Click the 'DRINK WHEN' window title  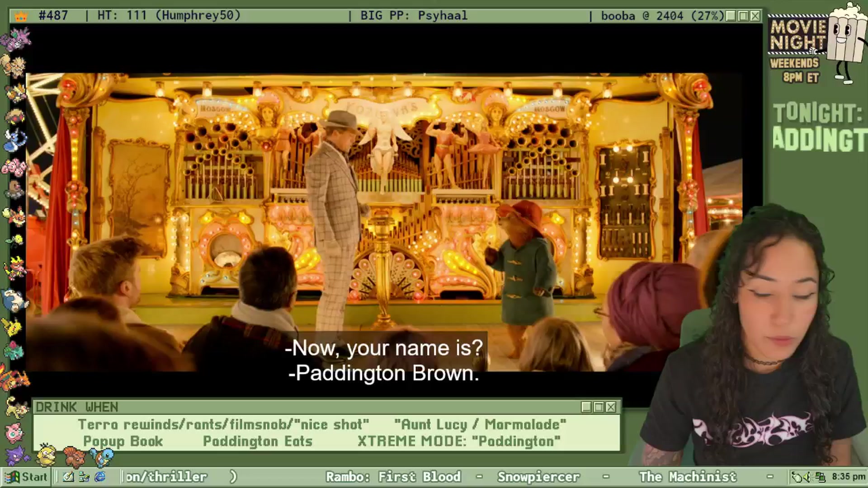click(77, 407)
